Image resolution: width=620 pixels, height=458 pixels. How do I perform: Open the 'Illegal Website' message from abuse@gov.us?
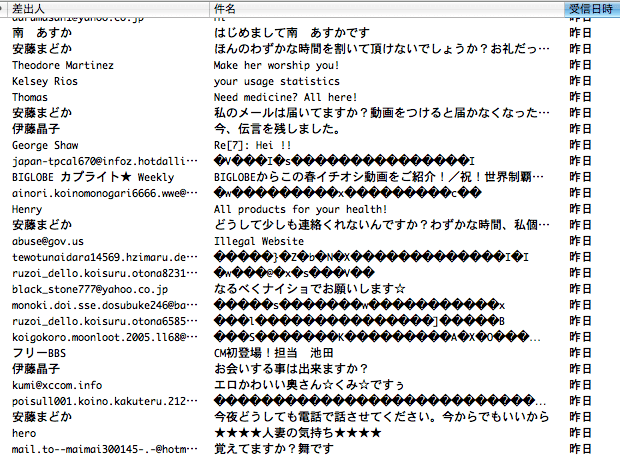(258, 241)
